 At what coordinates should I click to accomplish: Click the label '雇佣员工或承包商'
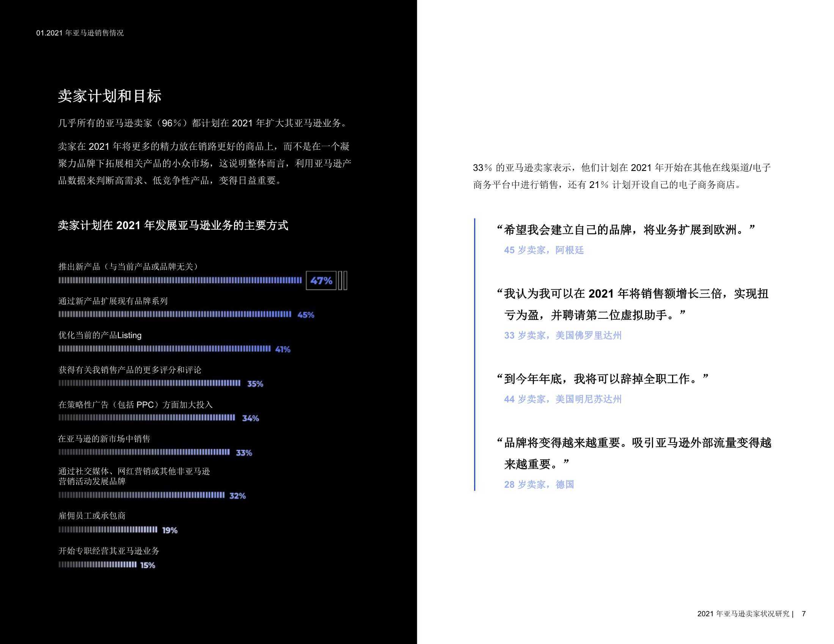tap(92, 516)
